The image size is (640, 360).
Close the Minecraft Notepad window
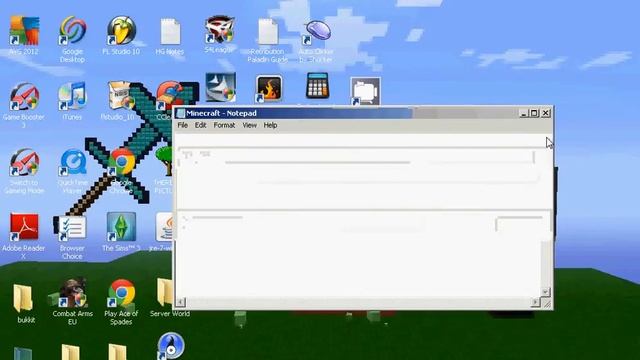[x=546, y=113]
